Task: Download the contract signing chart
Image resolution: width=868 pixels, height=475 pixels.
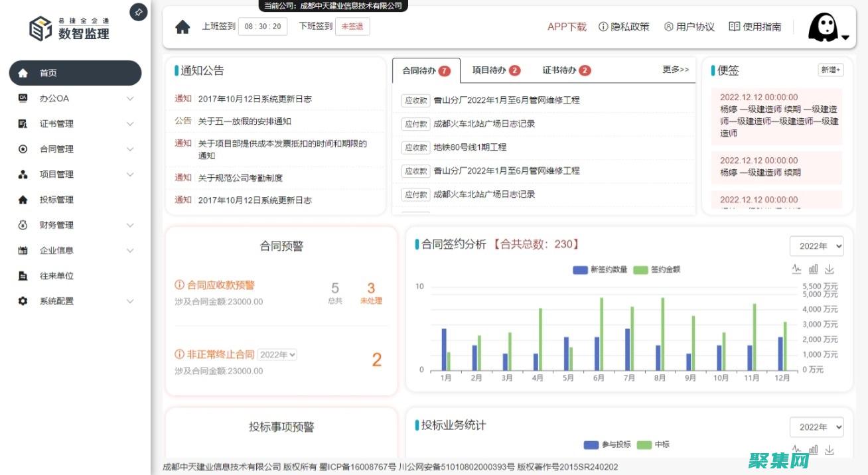Action: (x=830, y=269)
